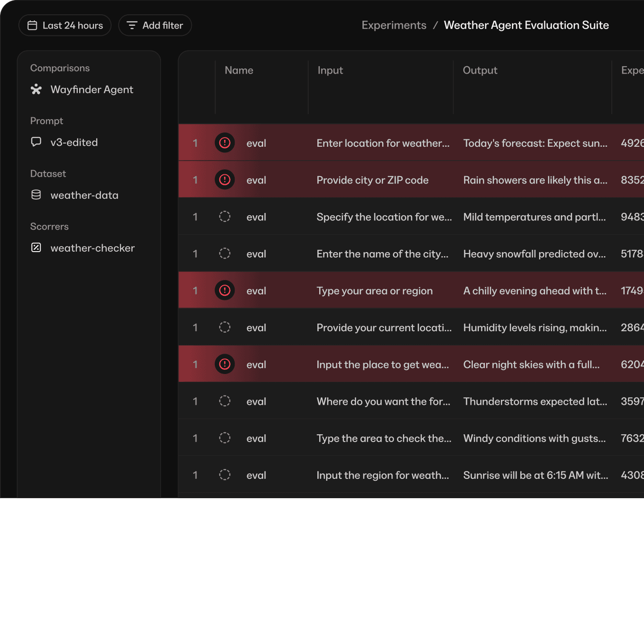Image resolution: width=644 pixels, height=644 pixels.
Task: Click expected value 7632 in Windy conditions row
Action: click(632, 438)
